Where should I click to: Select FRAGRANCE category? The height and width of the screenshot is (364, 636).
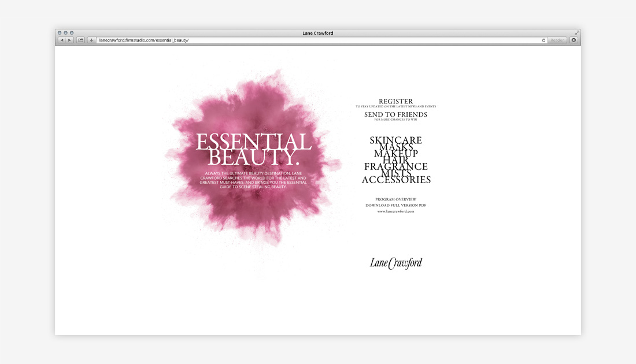[x=396, y=166]
